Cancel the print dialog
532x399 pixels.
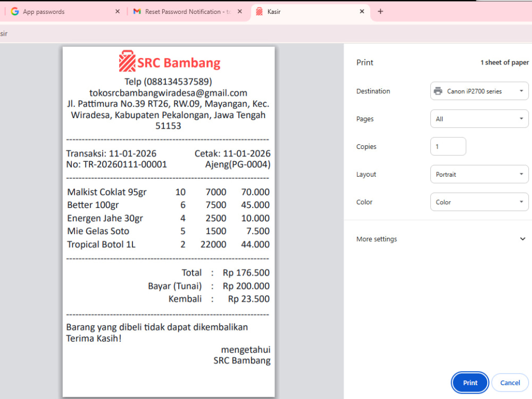click(x=510, y=383)
